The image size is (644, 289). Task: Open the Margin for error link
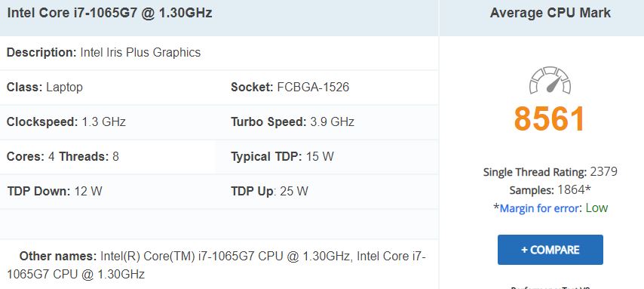click(539, 208)
